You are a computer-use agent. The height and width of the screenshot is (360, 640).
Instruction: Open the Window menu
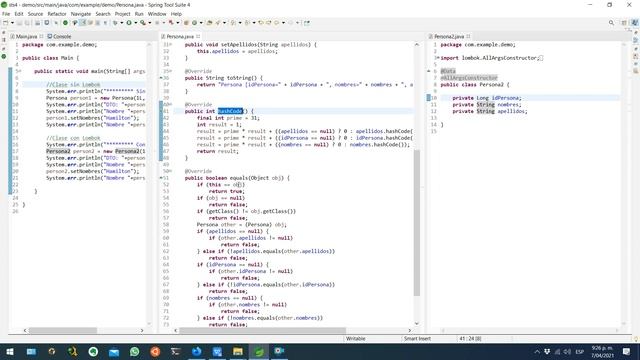click(x=157, y=14)
